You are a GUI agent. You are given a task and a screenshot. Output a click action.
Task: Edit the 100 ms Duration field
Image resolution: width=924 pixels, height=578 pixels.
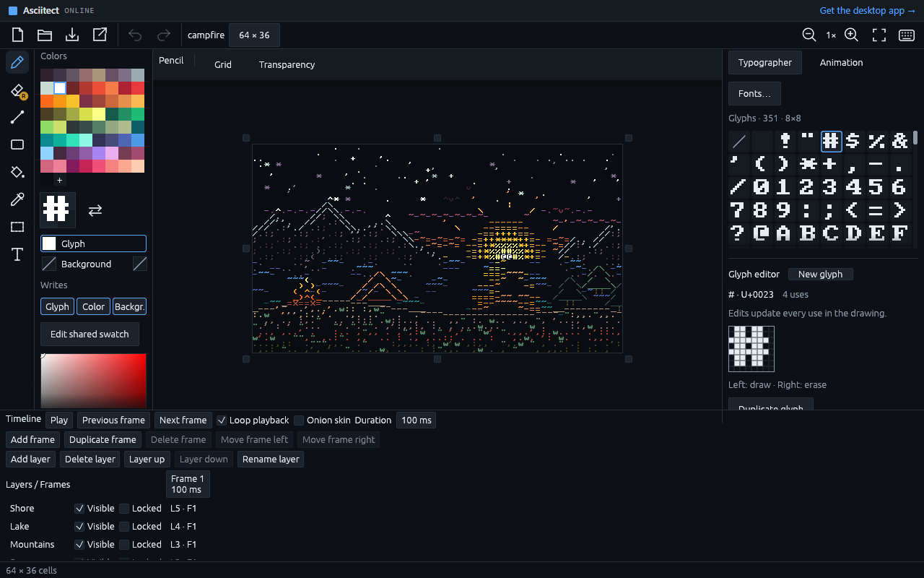point(417,420)
